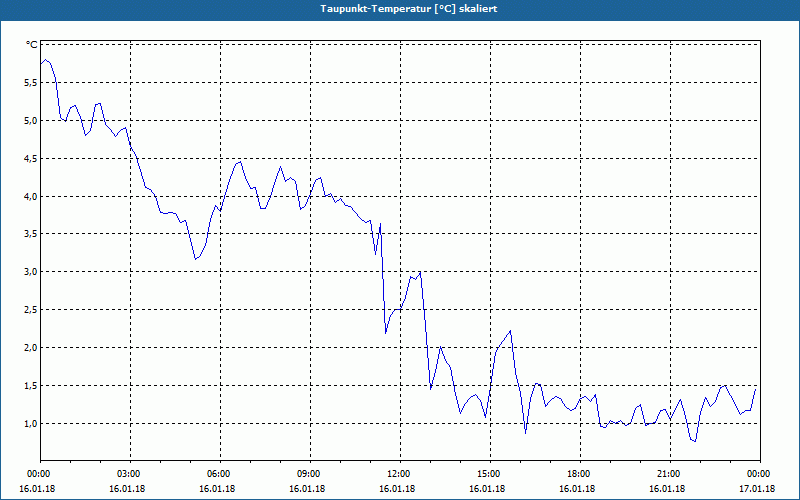This screenshot has height=500, width=800.
Task: Click the chart title 'Taupunkt-Temperatur [°C] skaliert'
Action: [x=408, y=9]
